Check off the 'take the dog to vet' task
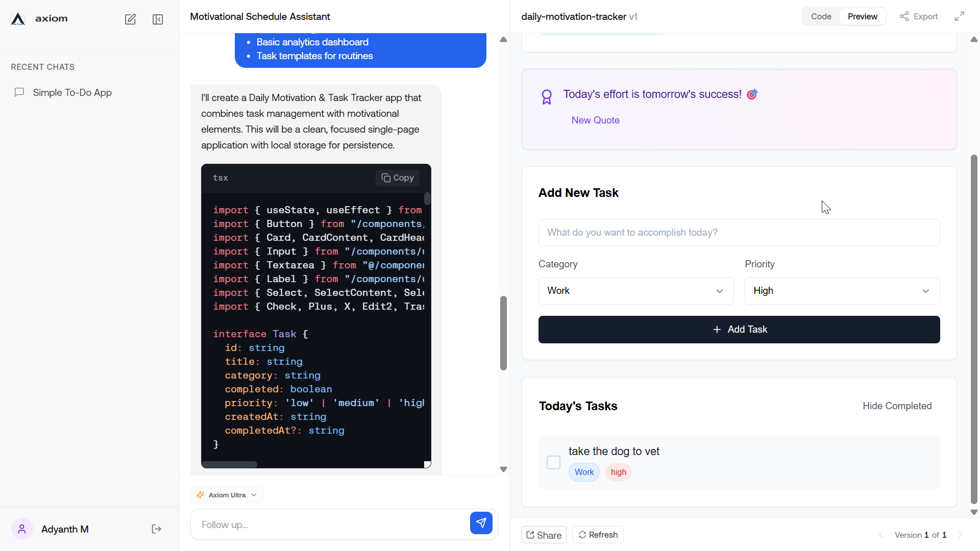 point(553,462)
